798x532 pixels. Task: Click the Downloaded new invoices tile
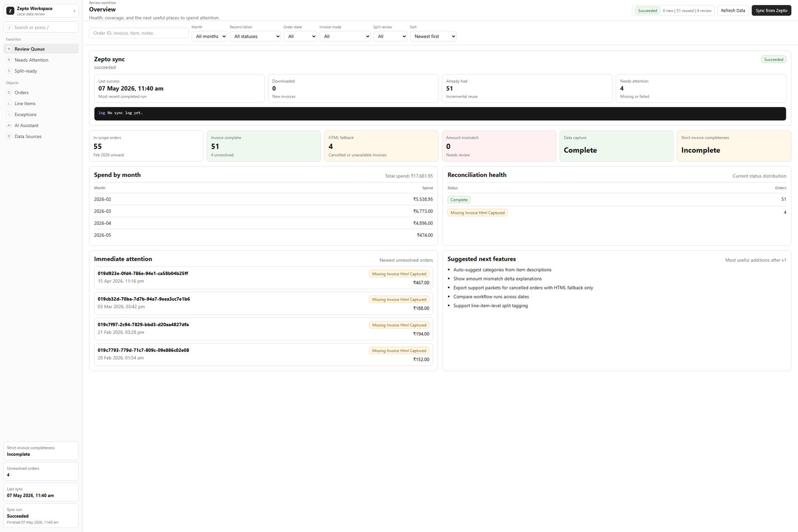(353, 89)
